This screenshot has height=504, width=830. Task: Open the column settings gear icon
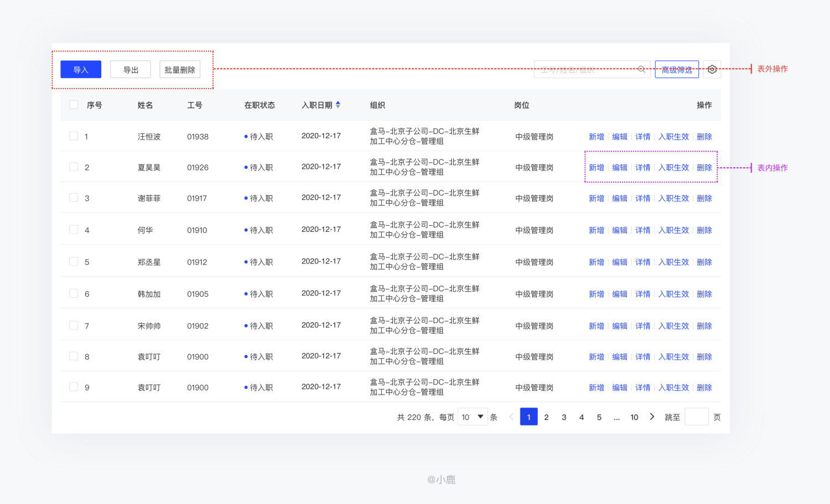tap(712, 70)
